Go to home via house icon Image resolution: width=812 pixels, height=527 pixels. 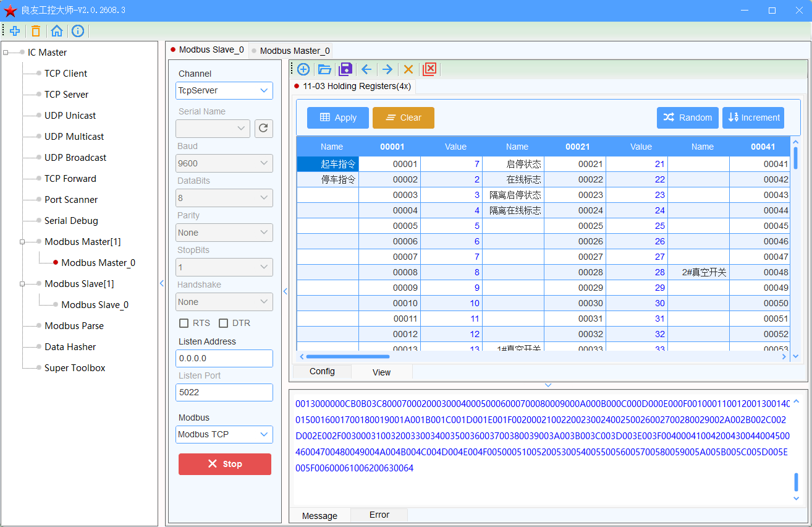[x=57, y=31]
